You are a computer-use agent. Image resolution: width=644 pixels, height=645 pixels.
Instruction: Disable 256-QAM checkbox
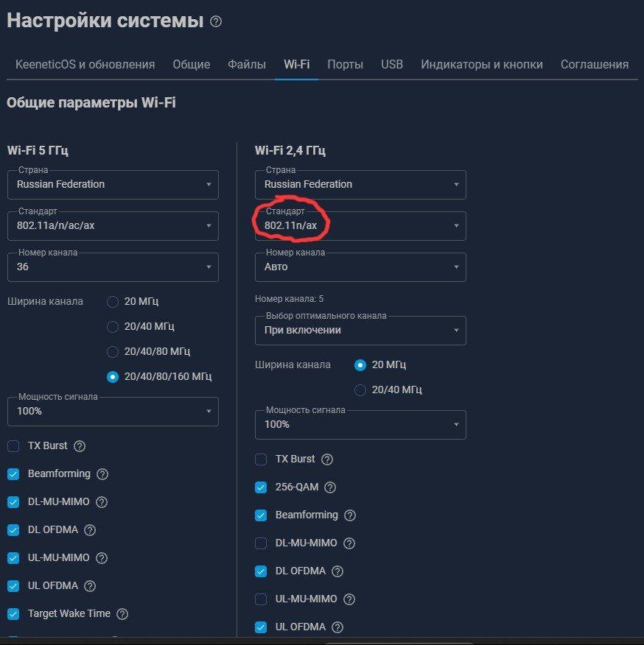tap(261, 487)
